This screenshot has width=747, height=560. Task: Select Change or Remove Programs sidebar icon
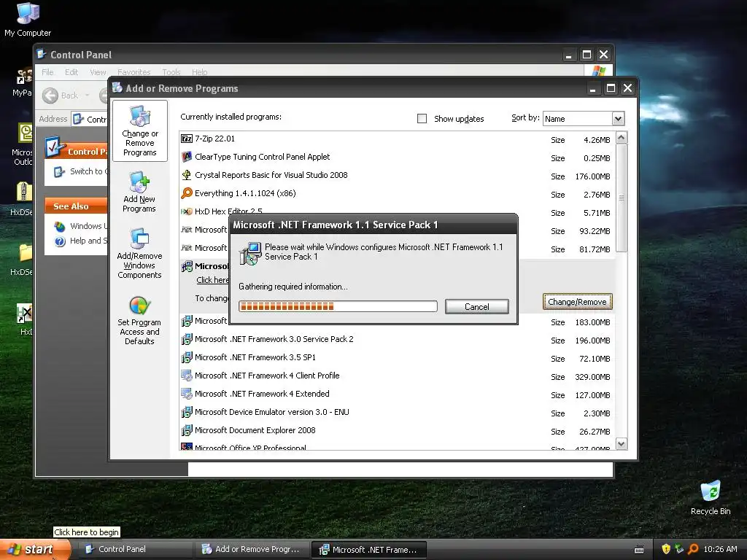[139, 131]
